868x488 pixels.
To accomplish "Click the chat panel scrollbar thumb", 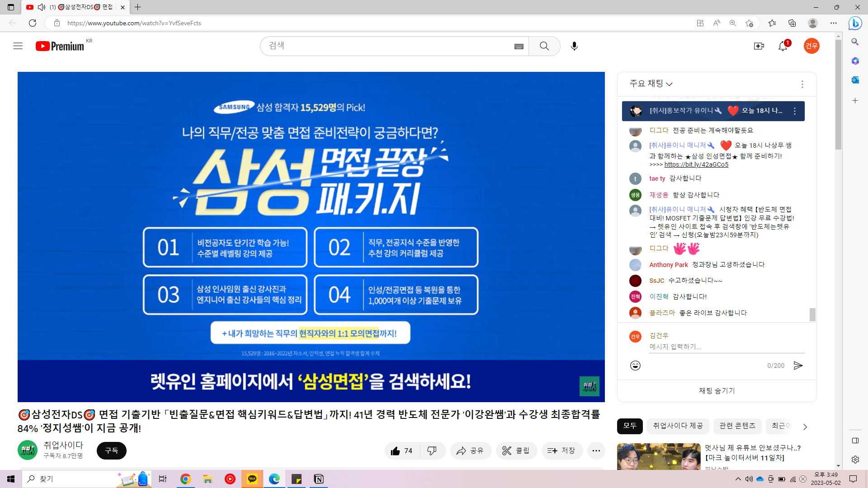I will (812, 314).
